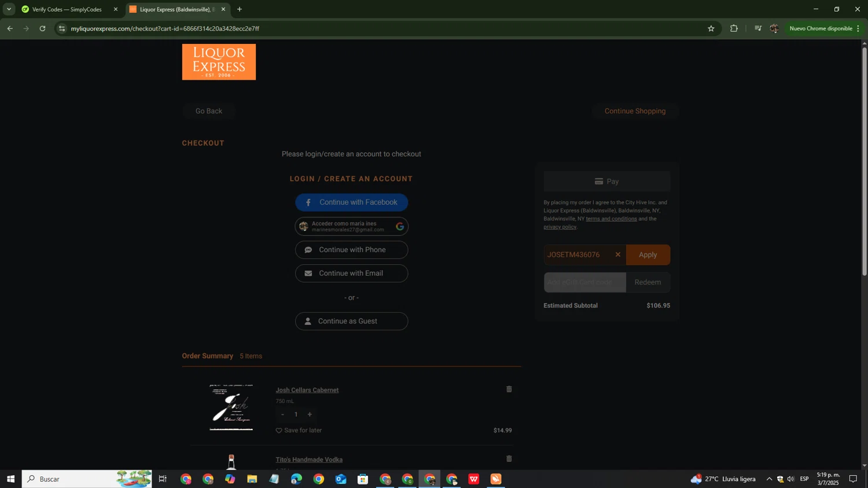Image resolution: width=868 pixels, height=488 pixels.
Task: Redeem the gift card code
Action: coord(648,282)
